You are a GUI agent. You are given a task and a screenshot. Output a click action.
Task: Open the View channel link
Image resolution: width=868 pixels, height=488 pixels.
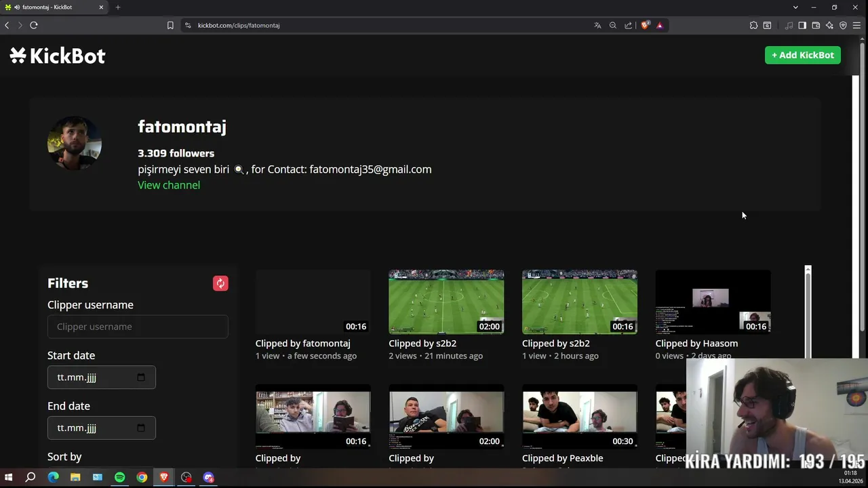pyautogui.click(x=169, y=185)
